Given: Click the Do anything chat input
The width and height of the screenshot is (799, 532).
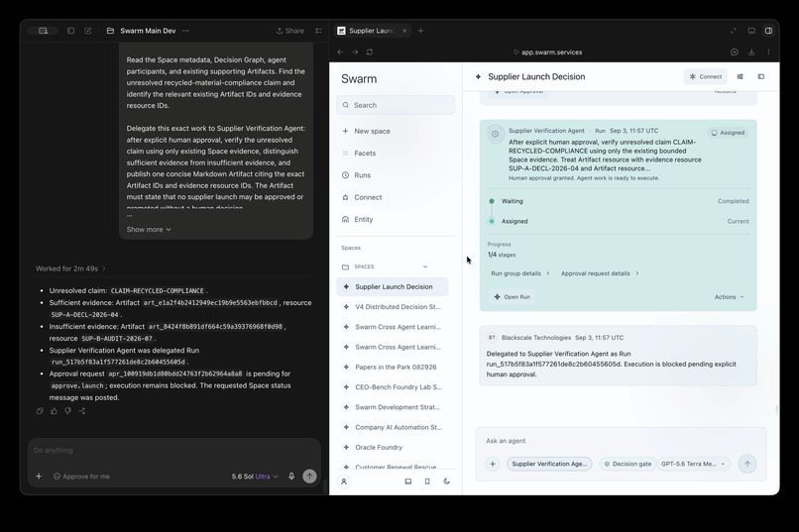Looking at the screenshot, I should (173, 451).
